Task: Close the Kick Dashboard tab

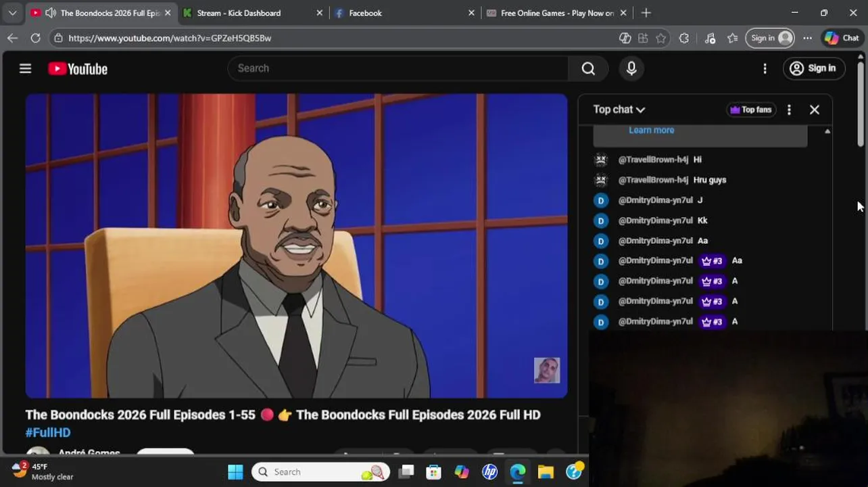Action: [320, 13]
